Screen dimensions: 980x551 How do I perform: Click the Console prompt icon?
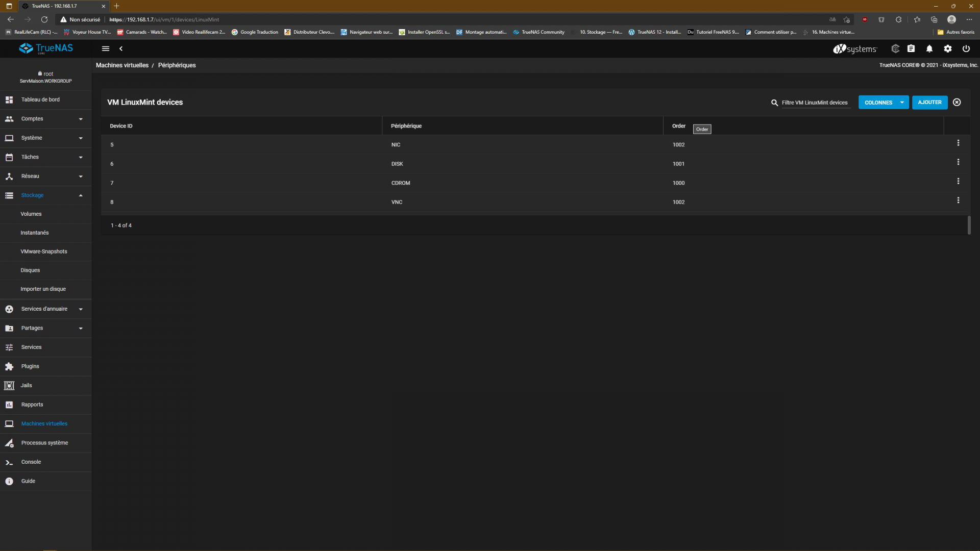coord(9,462)
